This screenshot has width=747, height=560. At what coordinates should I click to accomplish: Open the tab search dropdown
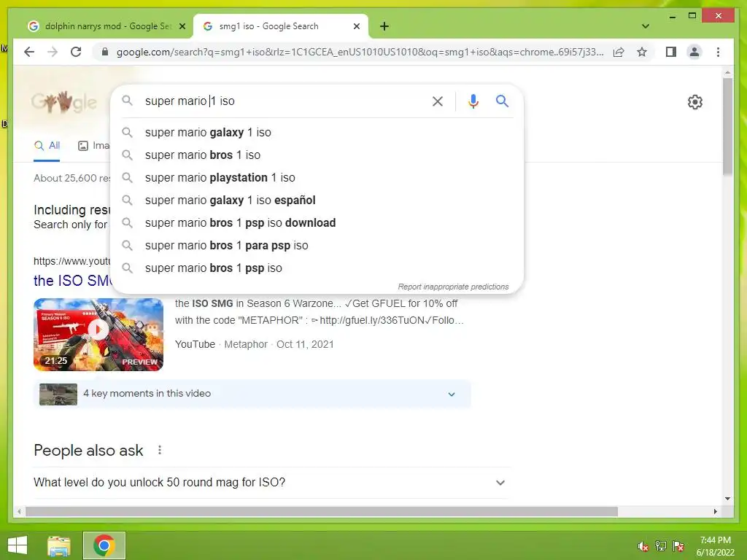[x=646, y=26]
